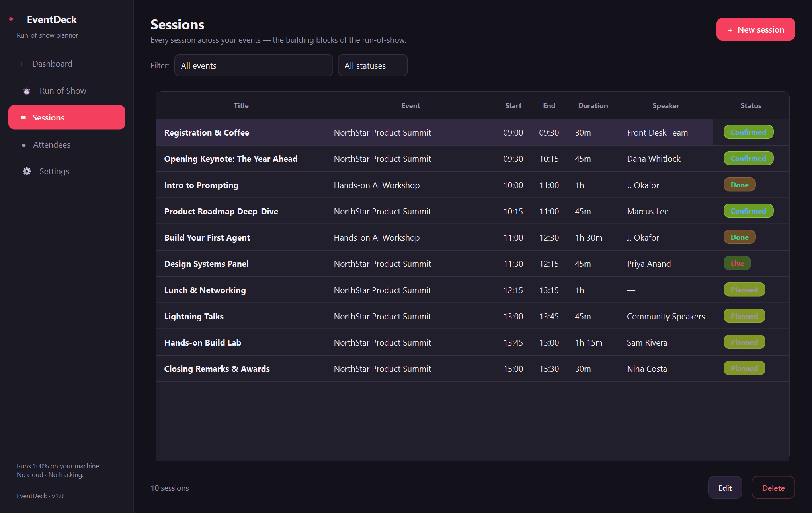Click the Dashboard sidebar icon
This screenshot has height=513, width=812.
pyautogui.click(x=23, y=64)
